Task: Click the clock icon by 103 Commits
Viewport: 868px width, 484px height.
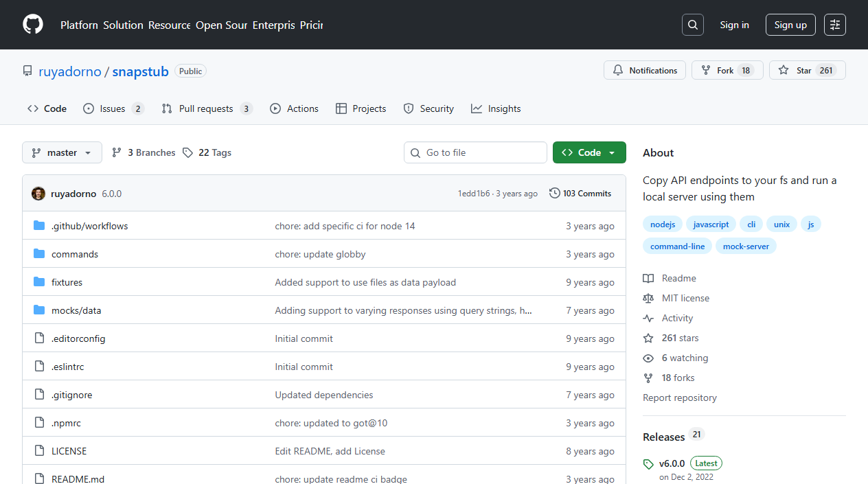Action: (x=555, y=194)
